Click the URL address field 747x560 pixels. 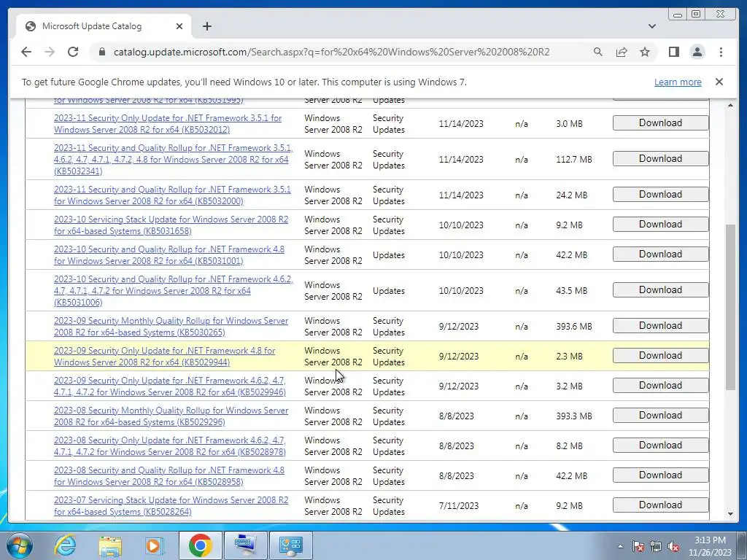click(x=331, y=52)
